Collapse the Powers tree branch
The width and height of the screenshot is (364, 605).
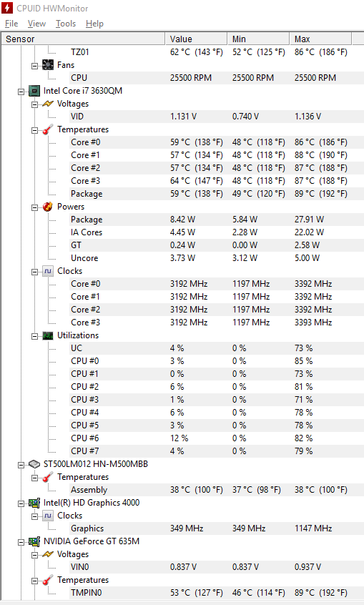click(35, 207)
